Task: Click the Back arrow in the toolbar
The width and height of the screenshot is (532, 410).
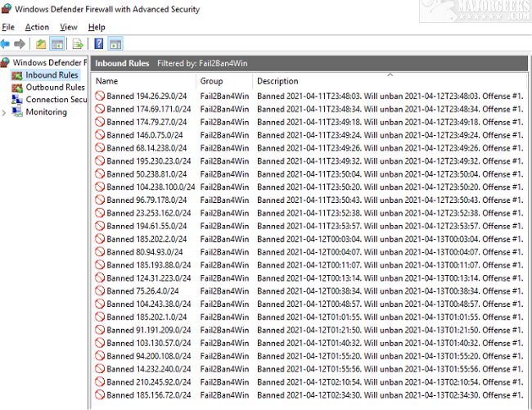Action: tap(6, 43)
